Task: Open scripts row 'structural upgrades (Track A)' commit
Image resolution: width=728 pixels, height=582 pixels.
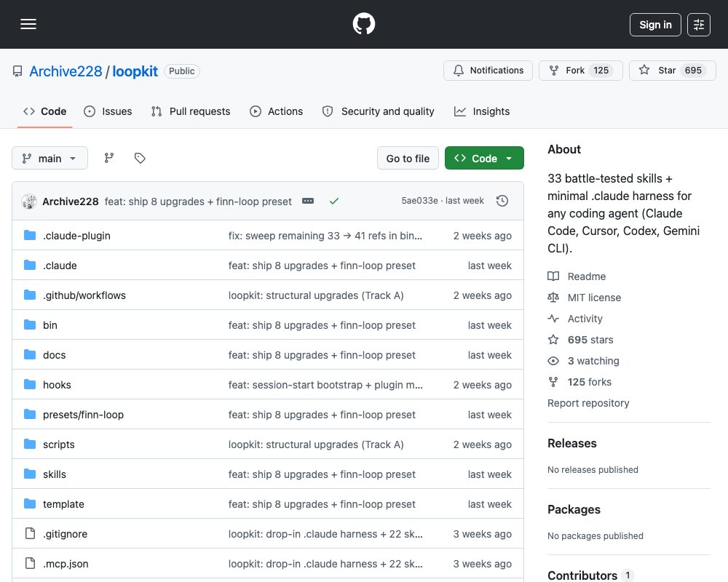Action: [x=316, y=445]
